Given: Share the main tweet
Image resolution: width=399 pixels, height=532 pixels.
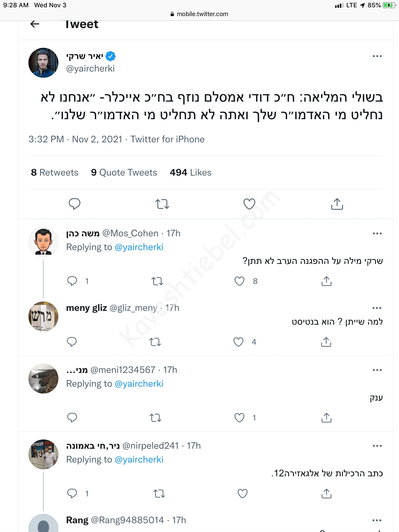Looking at the screenshot, I should (x=337, y=204).
